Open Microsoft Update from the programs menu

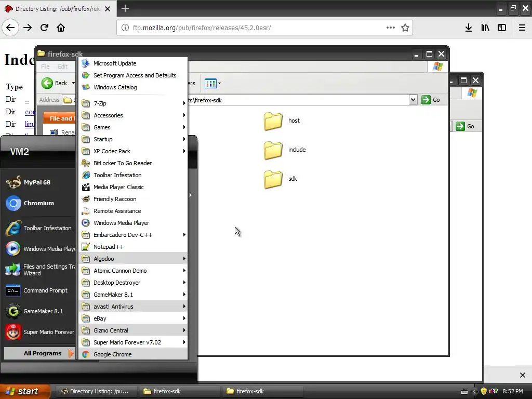pos(133,63)
